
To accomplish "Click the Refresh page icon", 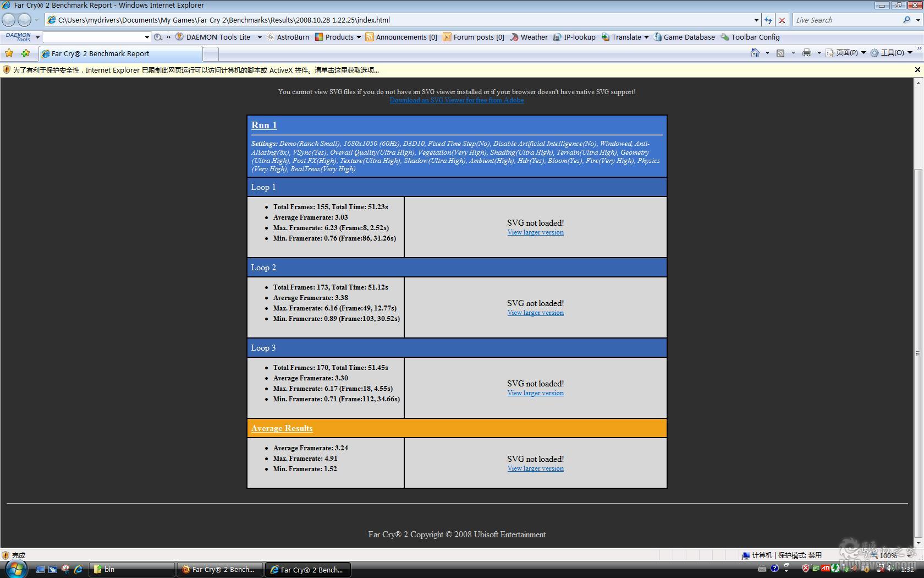I will (768, 20).
